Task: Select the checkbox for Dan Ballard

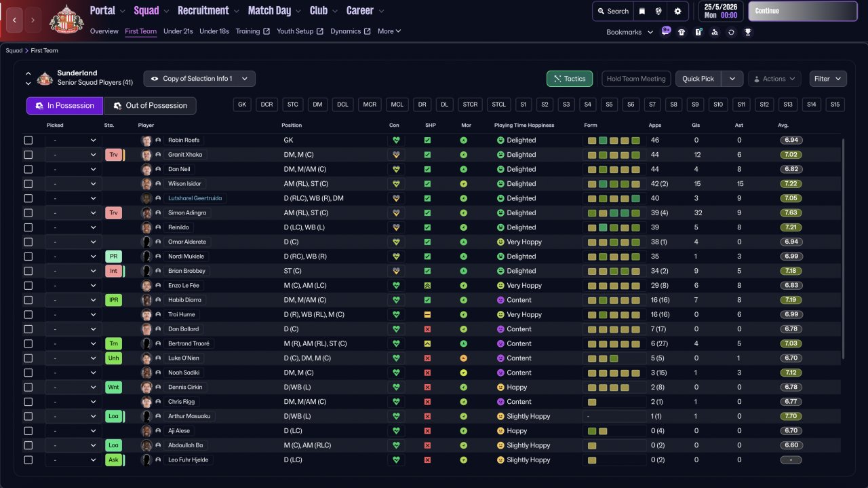Action: click(x=28, y=329)
